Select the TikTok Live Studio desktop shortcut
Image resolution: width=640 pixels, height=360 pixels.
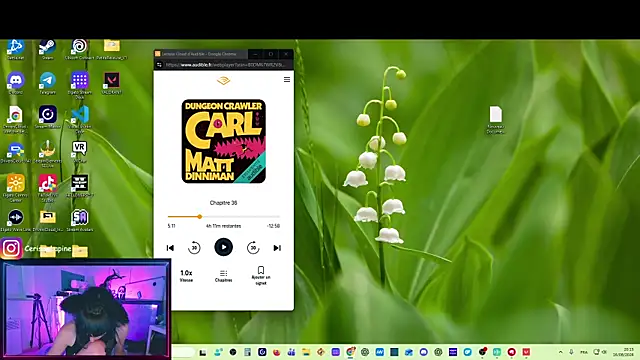click(47, 188)
